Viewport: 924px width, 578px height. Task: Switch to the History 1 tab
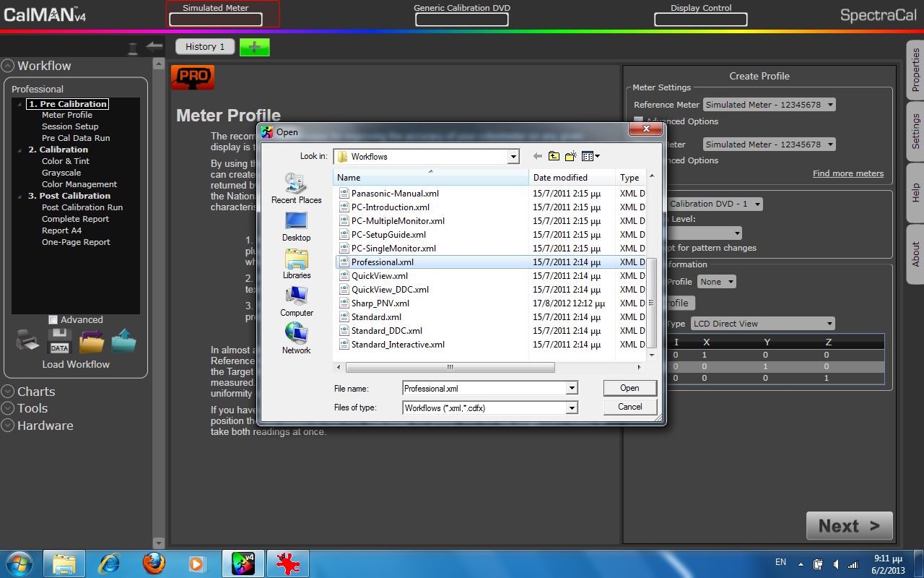pyautogui.click(x=205, y=47)
